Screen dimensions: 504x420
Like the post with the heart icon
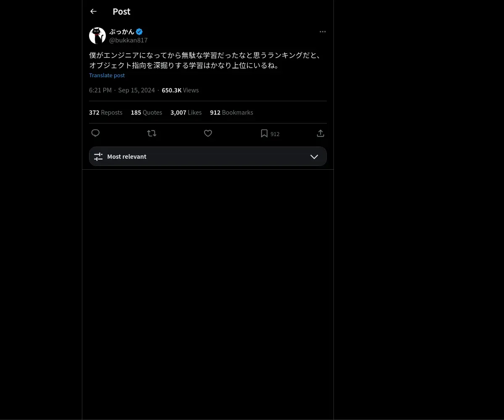208,133
